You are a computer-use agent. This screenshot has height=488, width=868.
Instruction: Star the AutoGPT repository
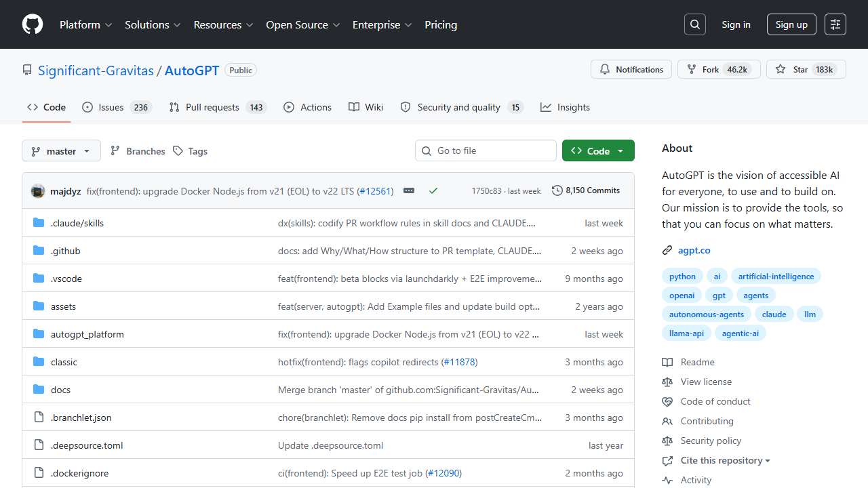pyautogui.click(x=806, y=69)
